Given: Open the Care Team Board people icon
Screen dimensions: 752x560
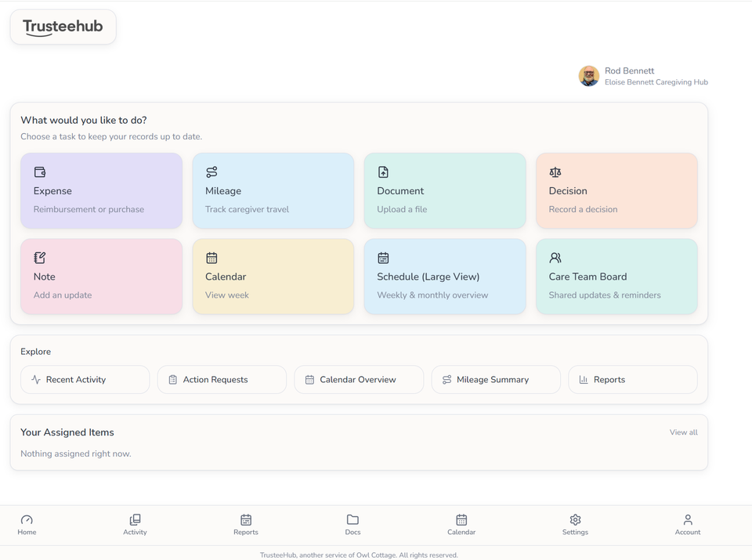Looking at the screenshot, I should (x=555, y=258).
